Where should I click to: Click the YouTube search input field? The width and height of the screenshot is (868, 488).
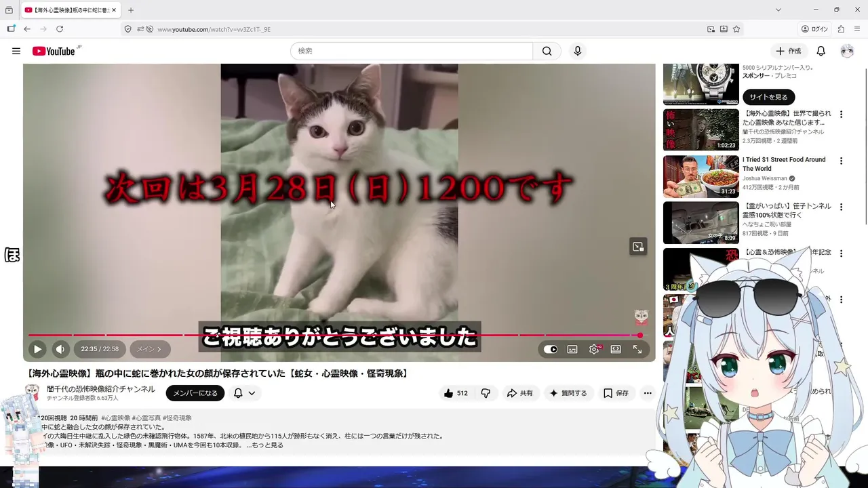pos(412,51)
